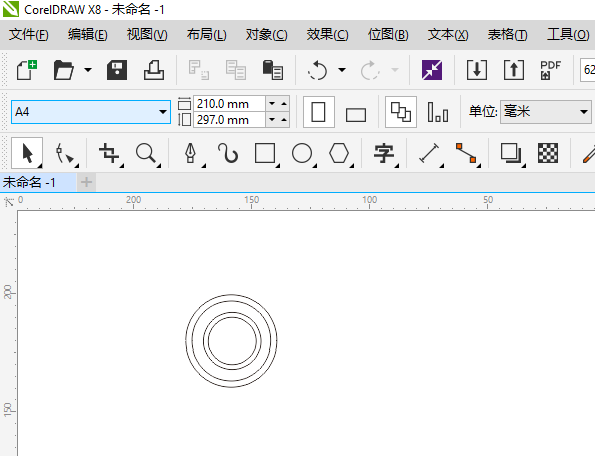595x456 pixels.
Task: Toggle the all pages layout button
Action: point(401,112)
